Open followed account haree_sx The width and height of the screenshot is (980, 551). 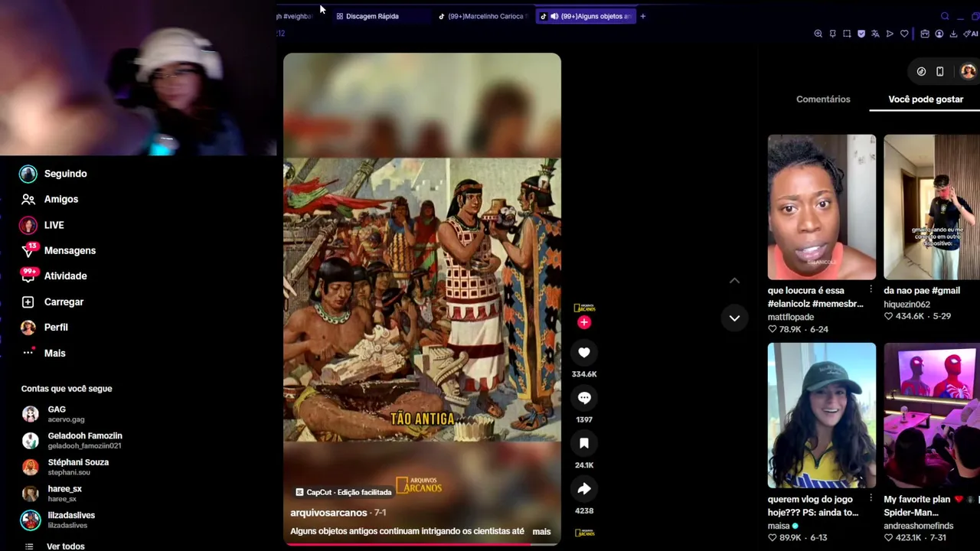click(x=51, y=493)
